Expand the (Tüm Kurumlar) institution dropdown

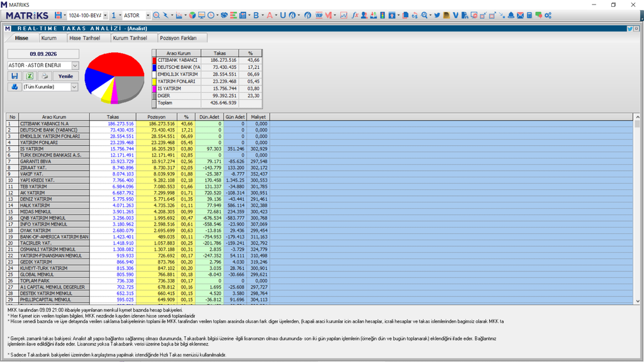point(74,87)
